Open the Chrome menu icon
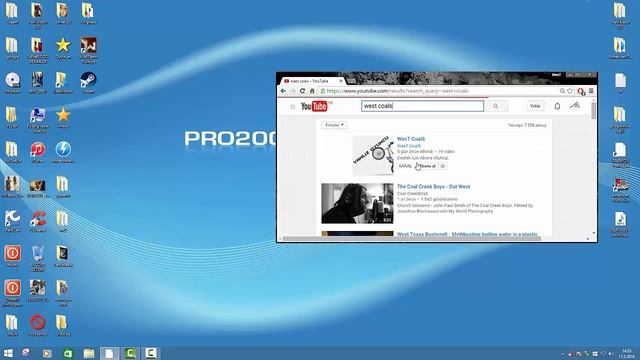This screenshot has height=360, width=640. pos(591,91)
